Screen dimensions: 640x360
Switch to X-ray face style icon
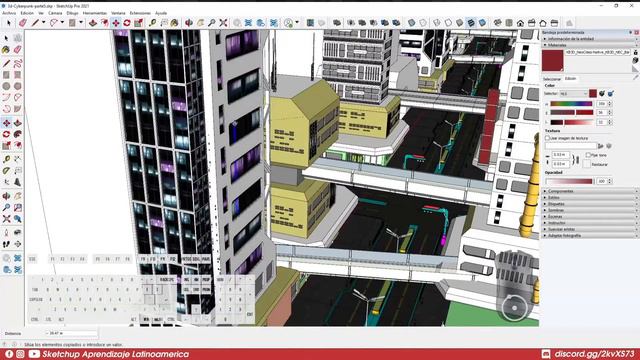412,23
